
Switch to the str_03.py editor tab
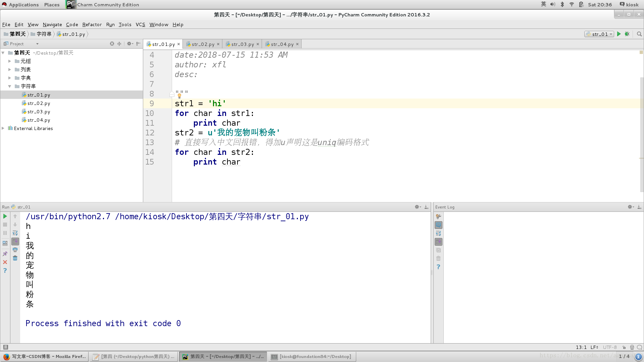pos(242,44)
